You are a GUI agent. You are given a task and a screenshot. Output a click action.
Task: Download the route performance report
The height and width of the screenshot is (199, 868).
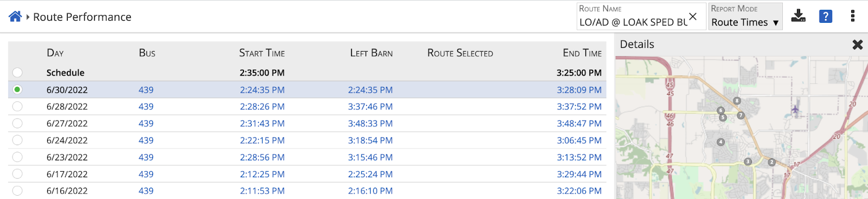click(x=798, y=16)
